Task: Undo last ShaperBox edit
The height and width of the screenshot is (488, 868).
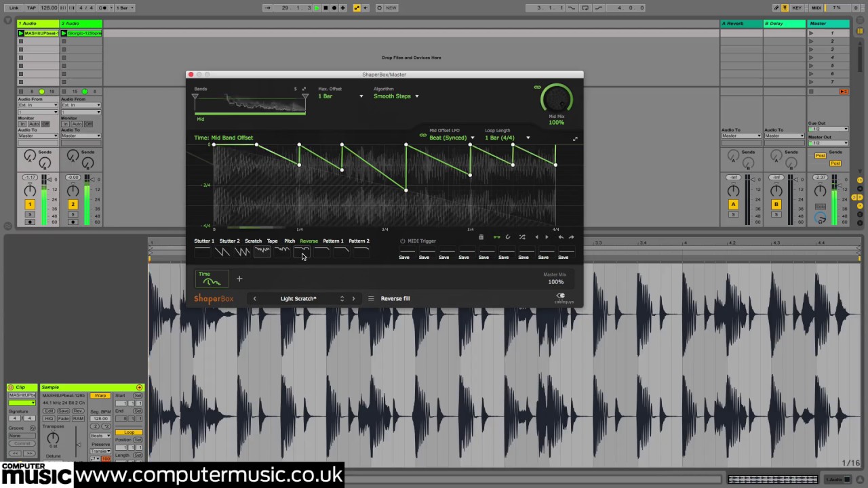Action: 561,237
